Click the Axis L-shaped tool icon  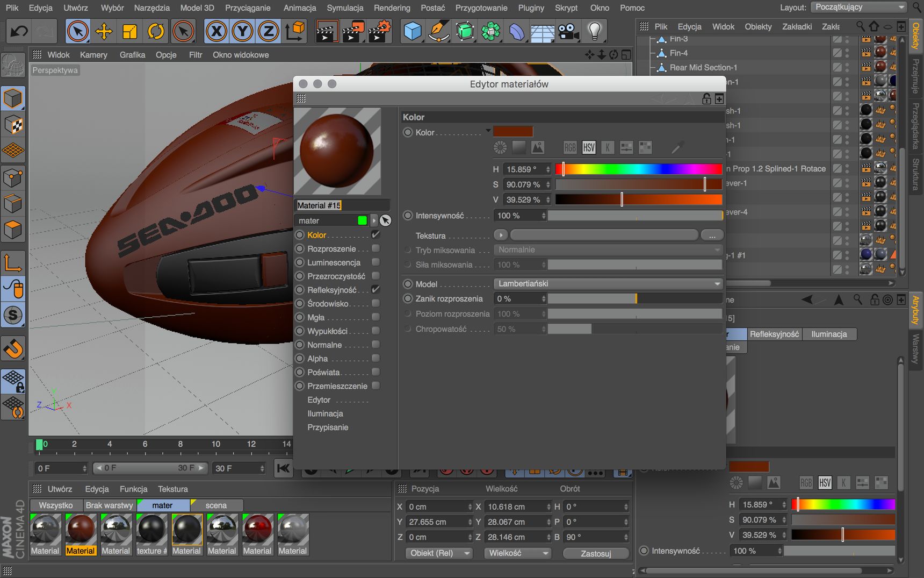pyautogui.click(x=13, y=262)
